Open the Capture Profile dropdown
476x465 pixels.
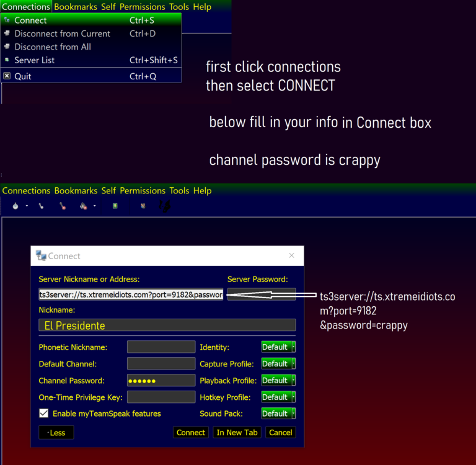278,363
